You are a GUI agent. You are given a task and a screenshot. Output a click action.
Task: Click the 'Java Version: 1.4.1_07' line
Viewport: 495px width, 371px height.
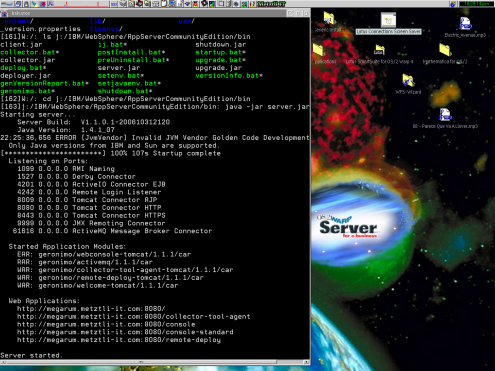(66, 130)
